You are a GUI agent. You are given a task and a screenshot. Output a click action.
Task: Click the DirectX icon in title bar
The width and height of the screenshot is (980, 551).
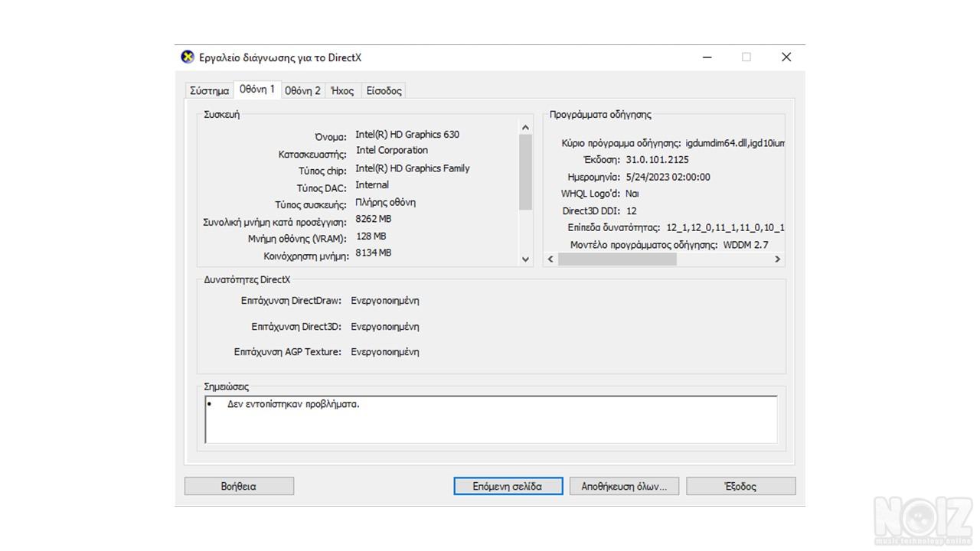pyautogui.click(x=188, y=57)
